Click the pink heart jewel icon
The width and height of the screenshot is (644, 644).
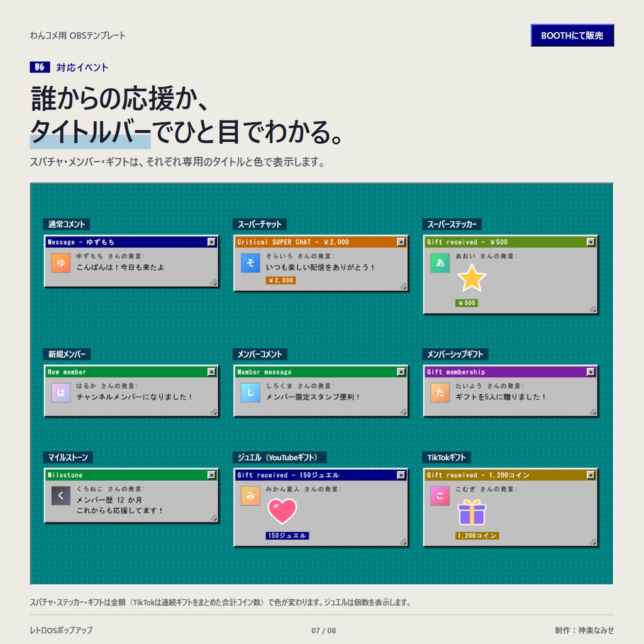point(282,511)
